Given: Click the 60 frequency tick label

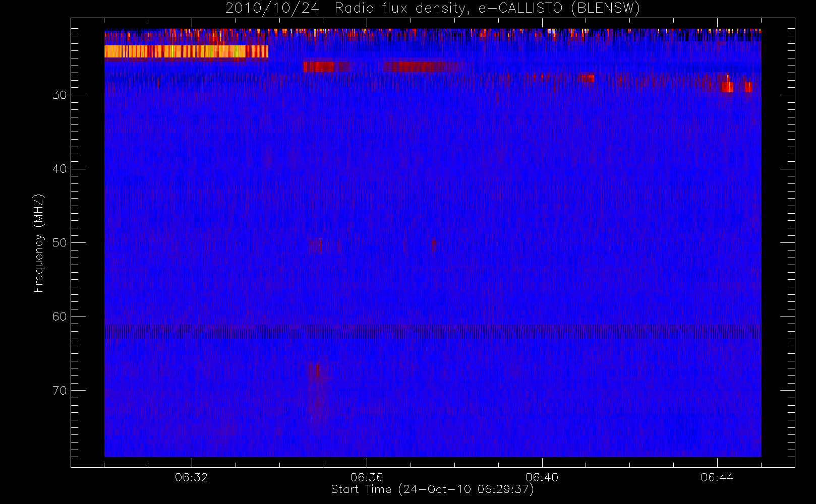Looking at the screenshot, I should pos(60,317).
